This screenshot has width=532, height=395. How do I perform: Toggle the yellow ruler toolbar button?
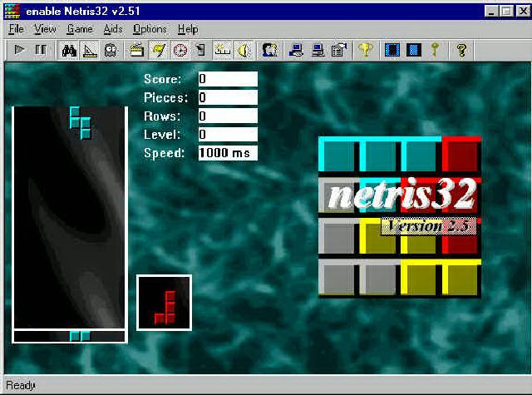click(223, 50)
